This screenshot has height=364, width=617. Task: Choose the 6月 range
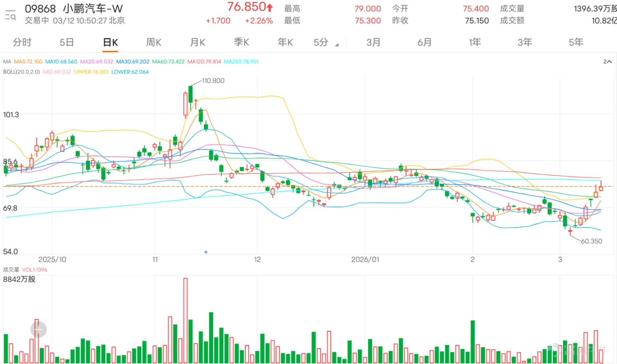(424, 42)
